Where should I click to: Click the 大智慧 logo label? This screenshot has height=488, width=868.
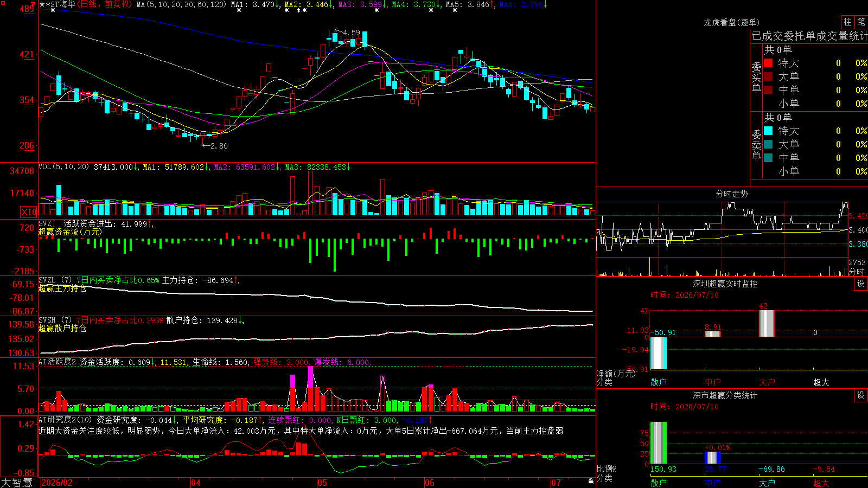pyautogui.click(x=17, y=483)
